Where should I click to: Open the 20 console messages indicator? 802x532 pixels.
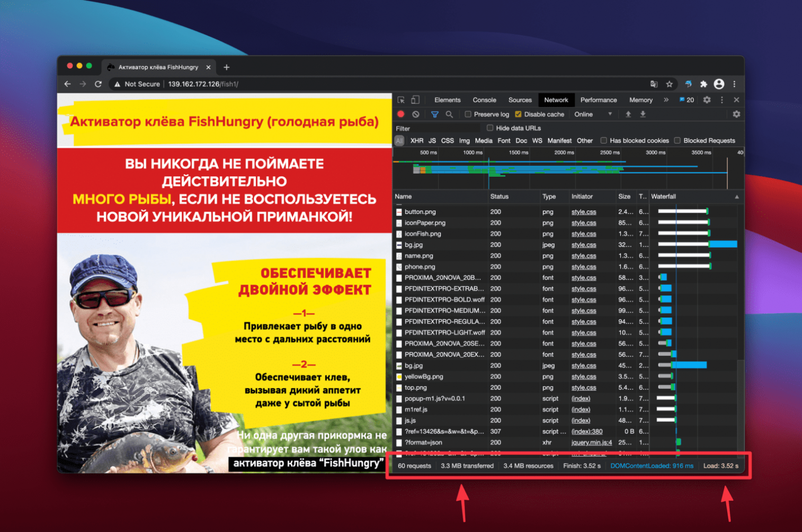687,100
